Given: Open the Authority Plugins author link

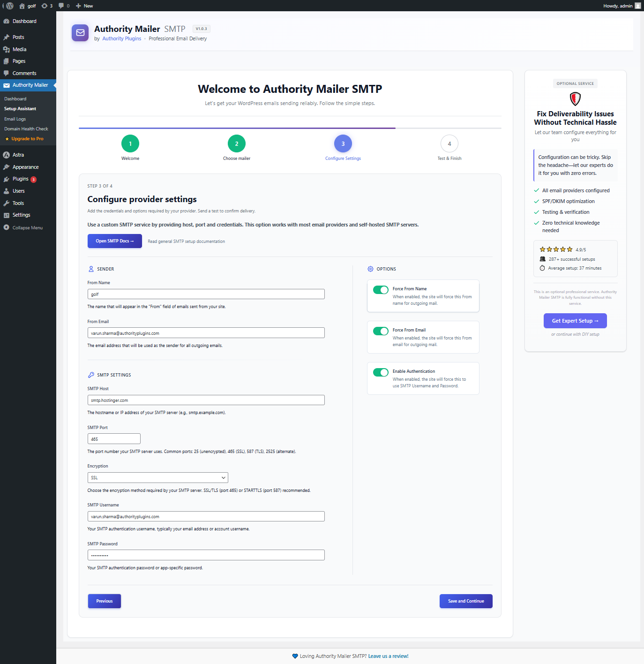Looking at the screenshot, I should pyautogui.click(x=122, y=39).
